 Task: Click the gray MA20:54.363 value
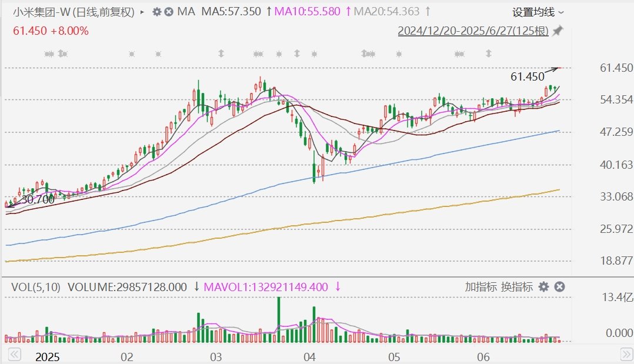[x=386, y=11]
